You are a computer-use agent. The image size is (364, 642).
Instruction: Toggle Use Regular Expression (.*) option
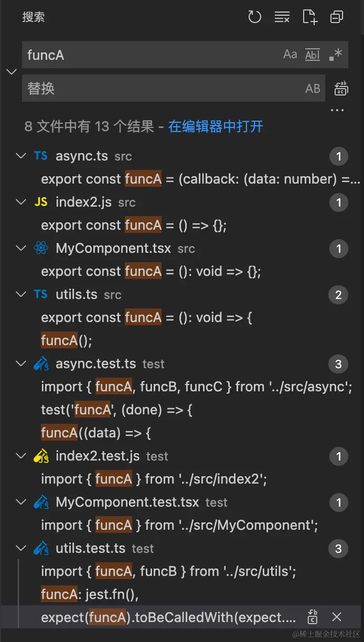click(x=335, y=55)
